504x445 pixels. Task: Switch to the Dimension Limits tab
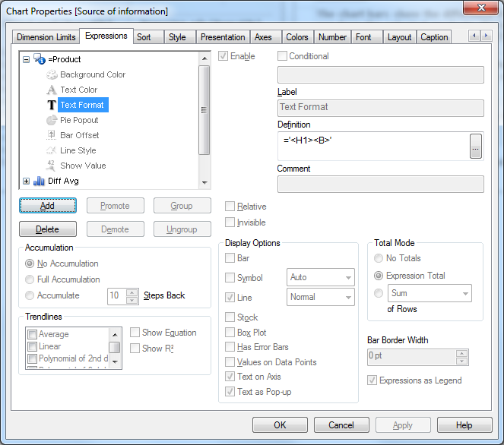[x=46, y=37]
